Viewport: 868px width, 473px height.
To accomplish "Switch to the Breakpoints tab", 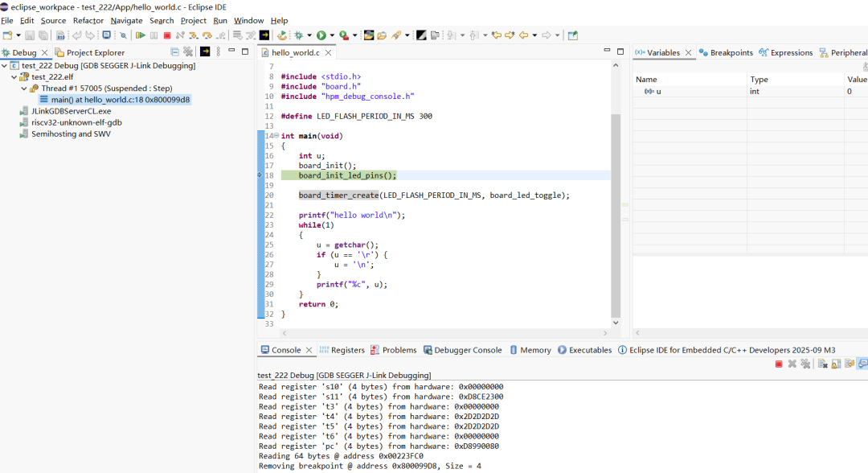I will point(726,52).
